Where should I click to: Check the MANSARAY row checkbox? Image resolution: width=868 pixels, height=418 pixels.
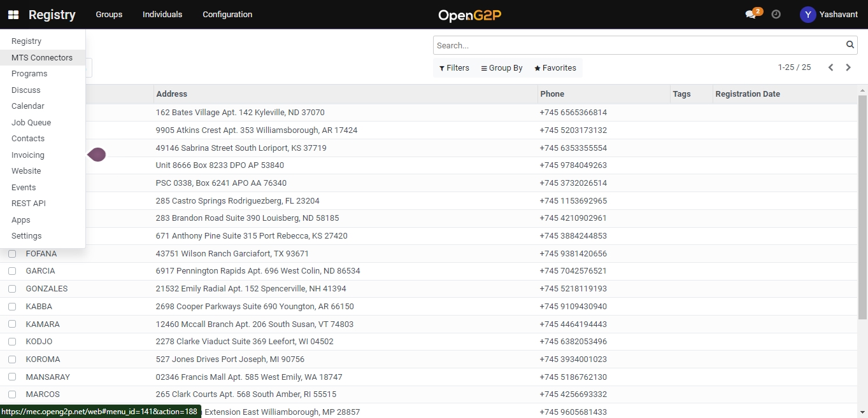pyautogui.click(x=12, y=377)
